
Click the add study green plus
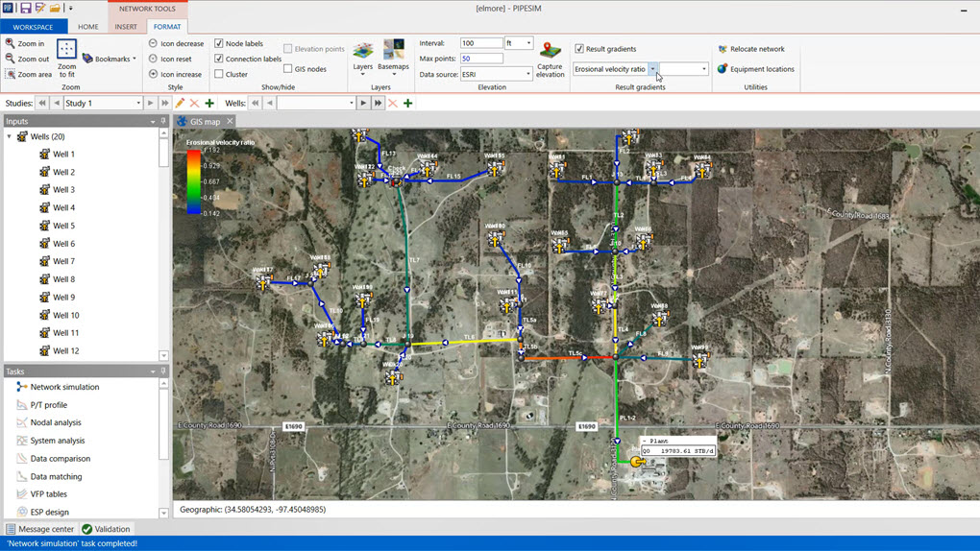click(x=209, y=103)
